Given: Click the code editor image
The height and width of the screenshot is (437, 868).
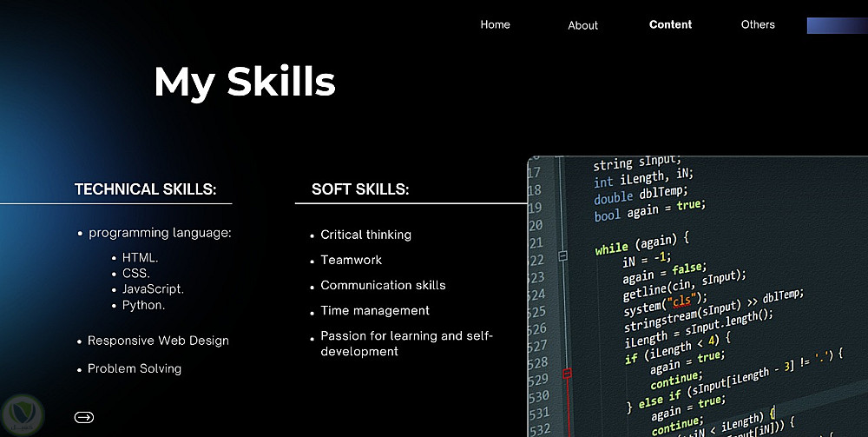Looking at the screenshot, I should click(698, 296).
